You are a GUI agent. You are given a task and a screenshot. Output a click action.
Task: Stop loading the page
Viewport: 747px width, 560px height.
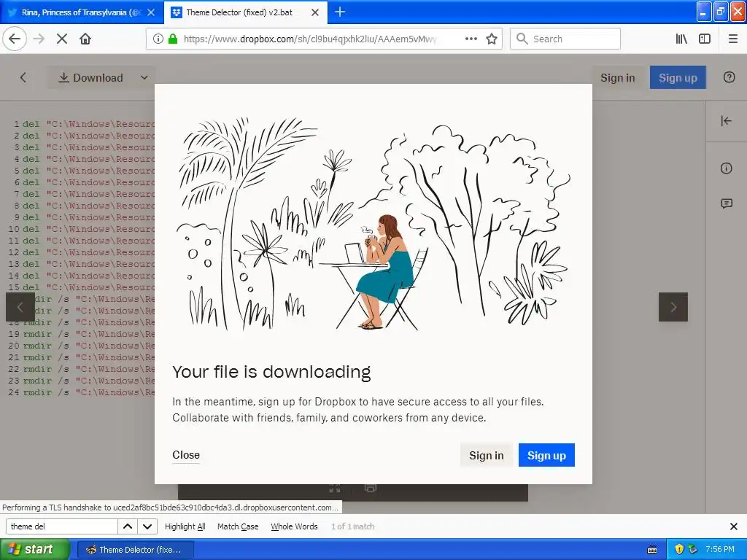[62, 39]
